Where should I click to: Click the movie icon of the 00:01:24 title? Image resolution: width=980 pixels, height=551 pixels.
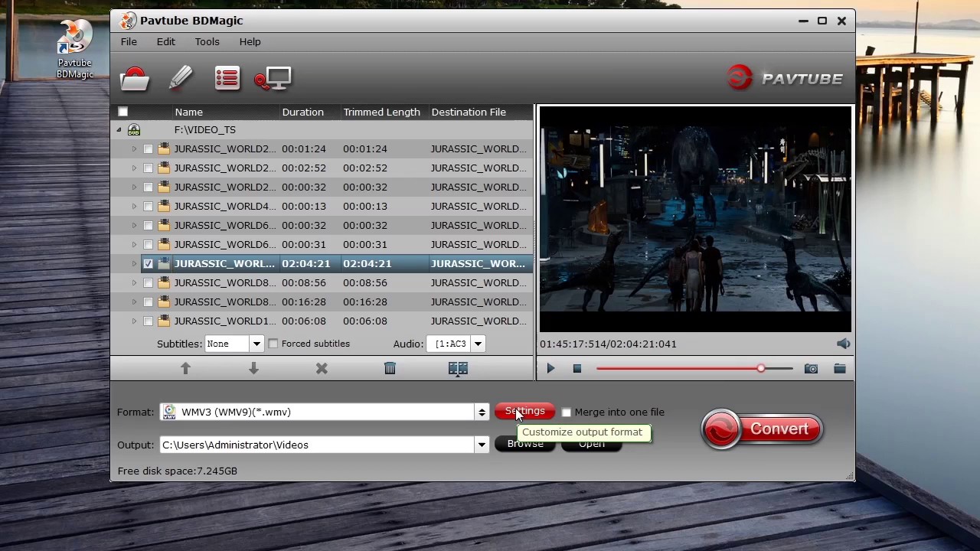164,149
